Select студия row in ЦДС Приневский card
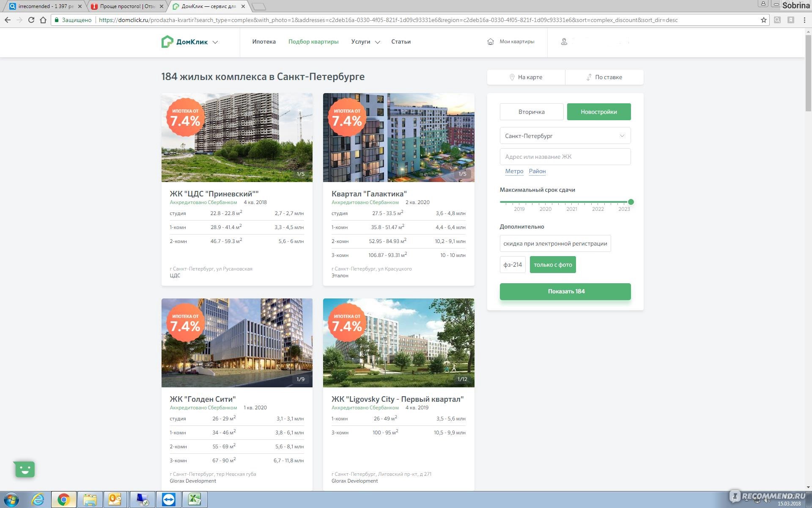Viewport: 812px width, 508px height. click(237, 213)
